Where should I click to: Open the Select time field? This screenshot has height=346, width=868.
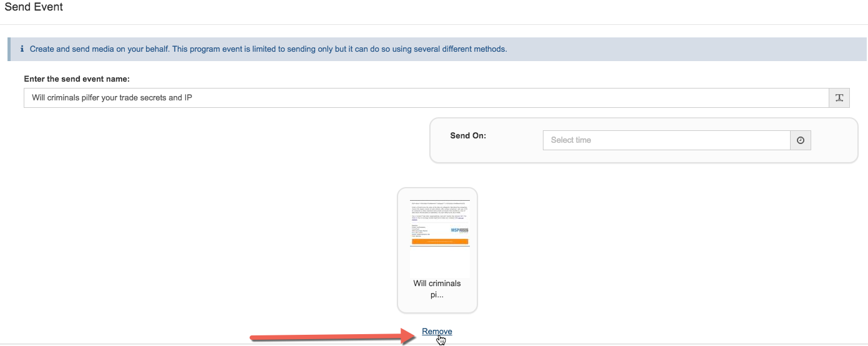tap(666, 140)
